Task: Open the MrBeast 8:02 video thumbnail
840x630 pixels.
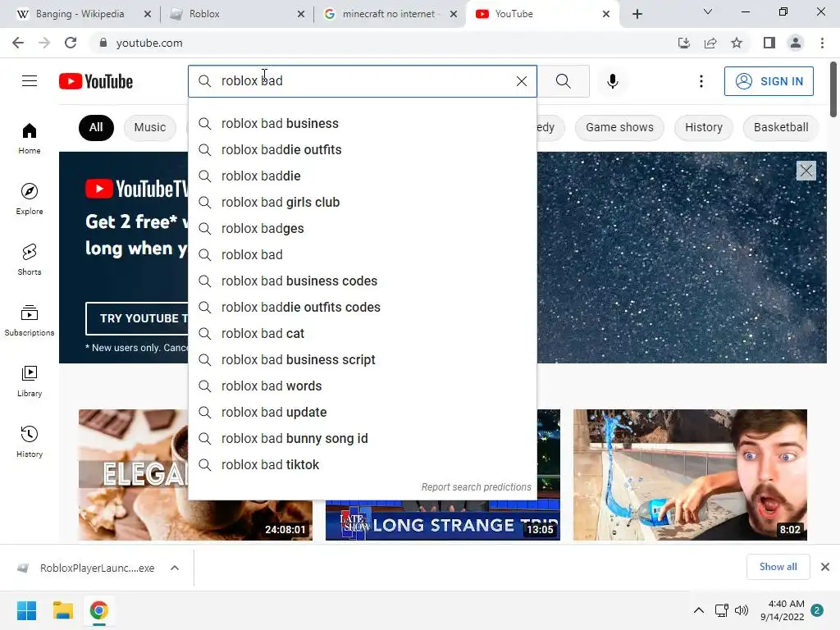Action: click(690, 475)
